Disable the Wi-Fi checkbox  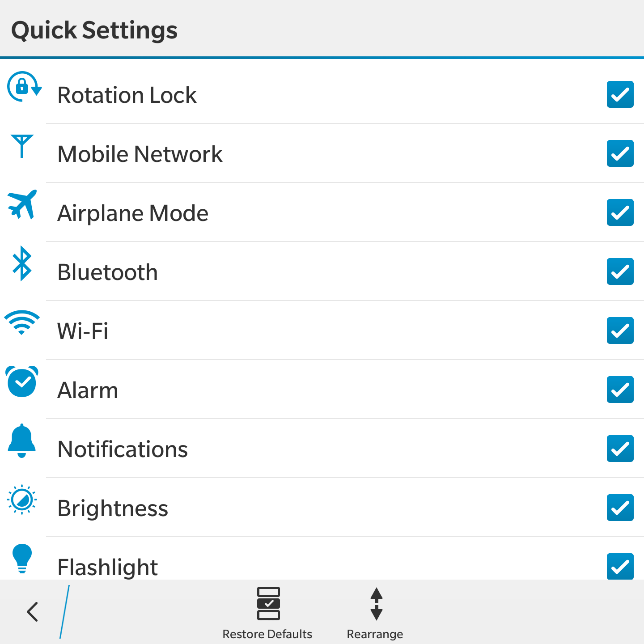620,330
